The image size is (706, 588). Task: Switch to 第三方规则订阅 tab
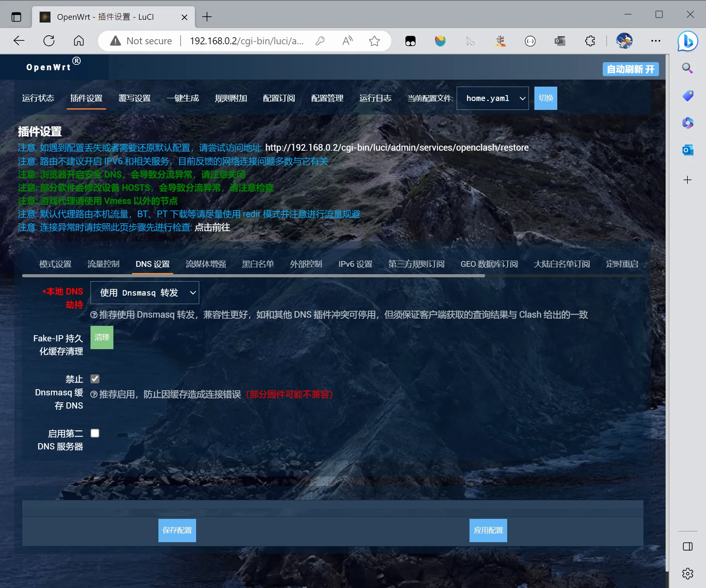(416, 264)
